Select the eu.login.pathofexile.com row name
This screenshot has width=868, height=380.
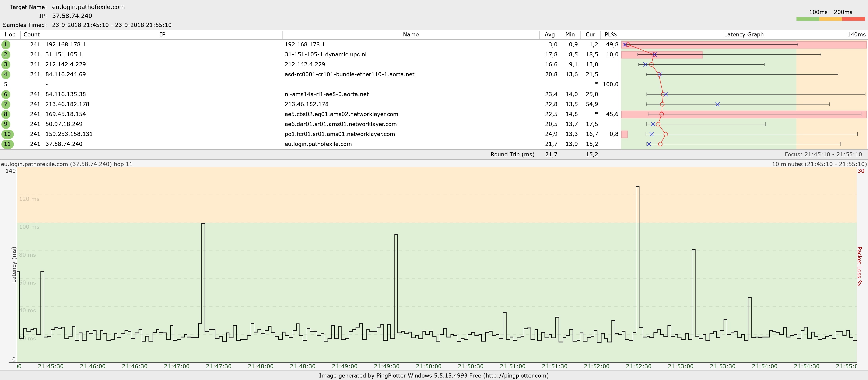[x=318, y=144]
